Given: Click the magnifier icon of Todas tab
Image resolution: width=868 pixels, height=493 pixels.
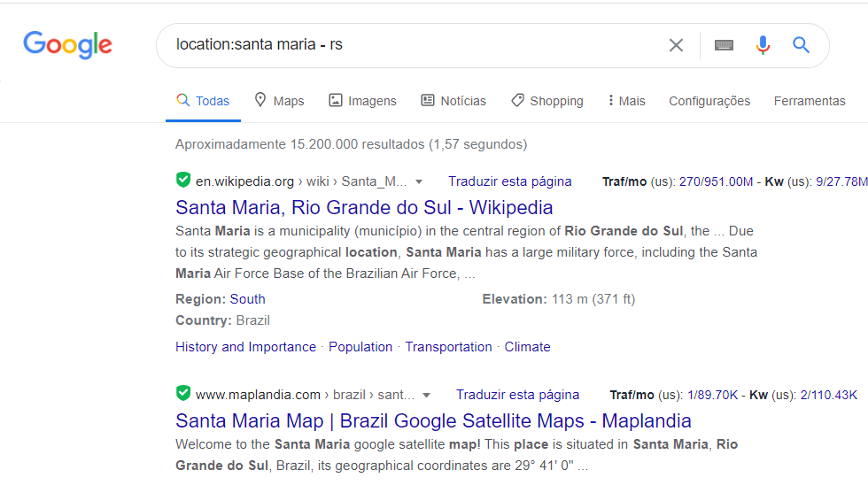Looking at the screenshot, I should 182,100.
